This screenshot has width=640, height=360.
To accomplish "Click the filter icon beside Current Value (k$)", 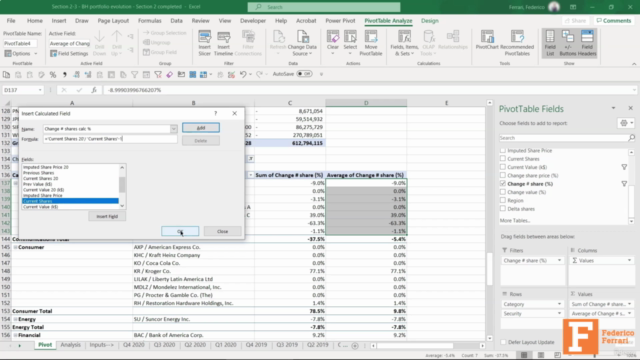I will 624,167.
